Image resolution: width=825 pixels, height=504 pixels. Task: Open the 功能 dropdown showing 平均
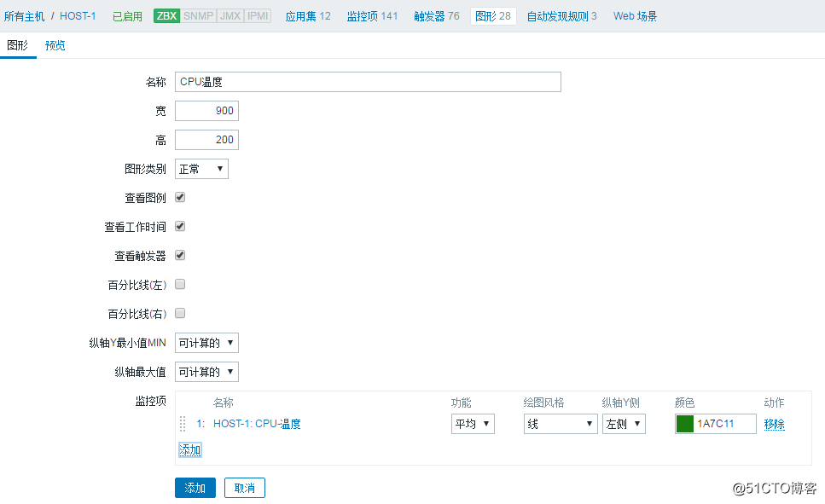(x=473, y=424)
